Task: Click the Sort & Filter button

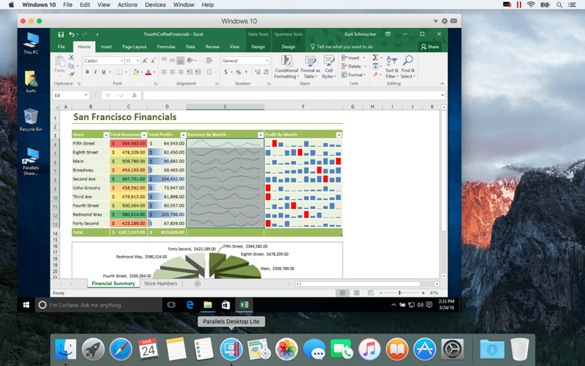Action: click(392, 67)
